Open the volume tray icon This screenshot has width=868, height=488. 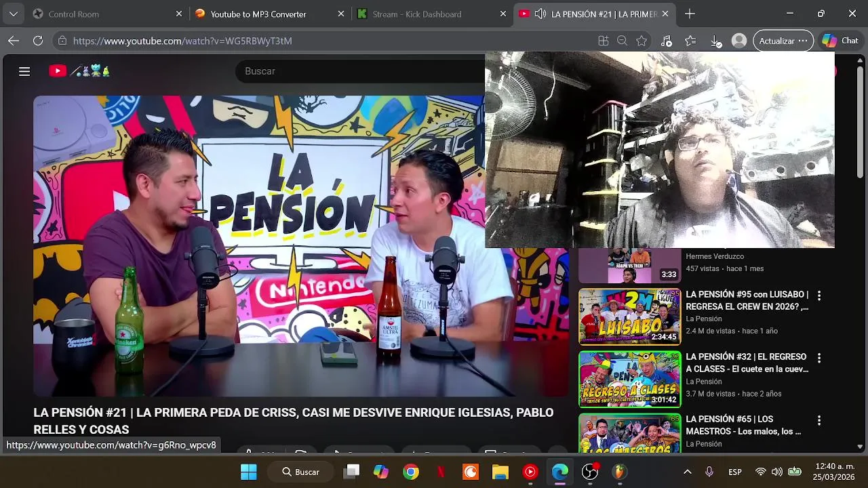[777, 472]
